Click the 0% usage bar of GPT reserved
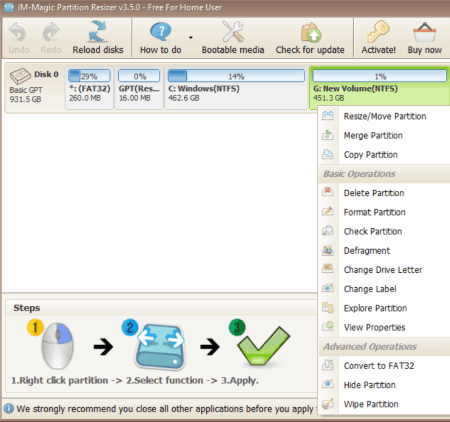Screen dimensions: 450x422 [139, 76]
